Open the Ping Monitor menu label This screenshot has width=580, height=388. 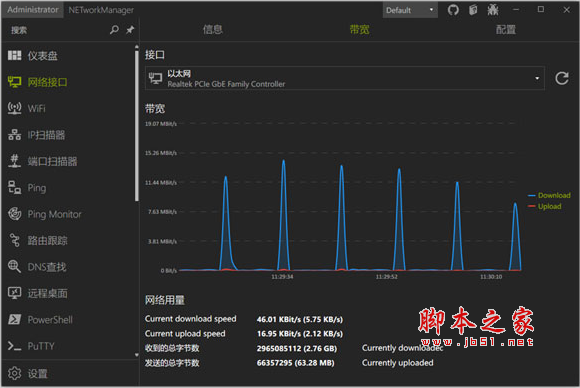[54, 214]
